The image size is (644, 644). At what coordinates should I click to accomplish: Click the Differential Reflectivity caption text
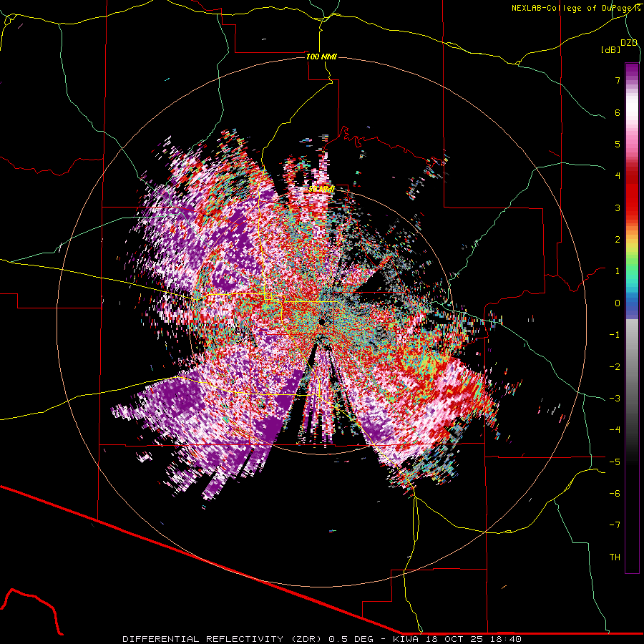pyautogui.click(x=322, y=639)
